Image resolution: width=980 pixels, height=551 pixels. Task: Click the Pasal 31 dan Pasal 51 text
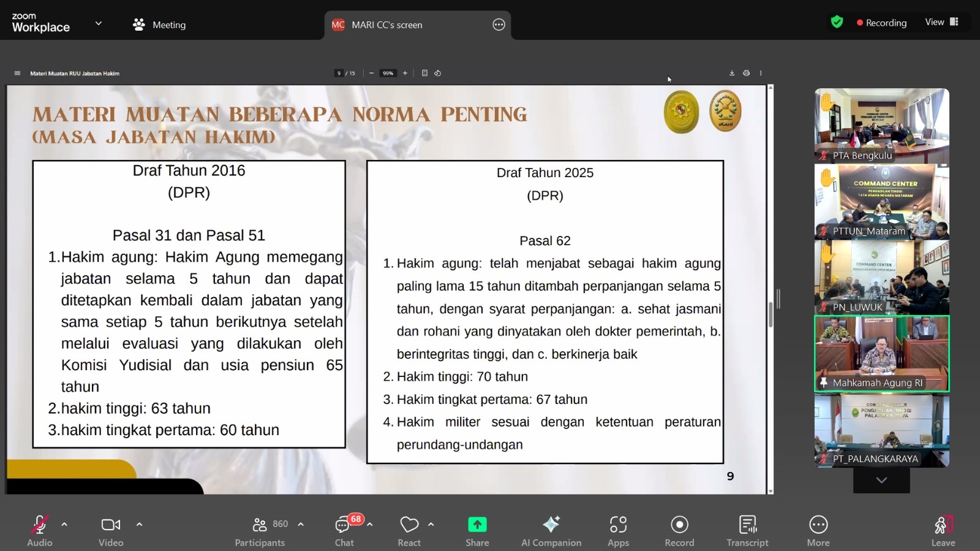(189, 235)
